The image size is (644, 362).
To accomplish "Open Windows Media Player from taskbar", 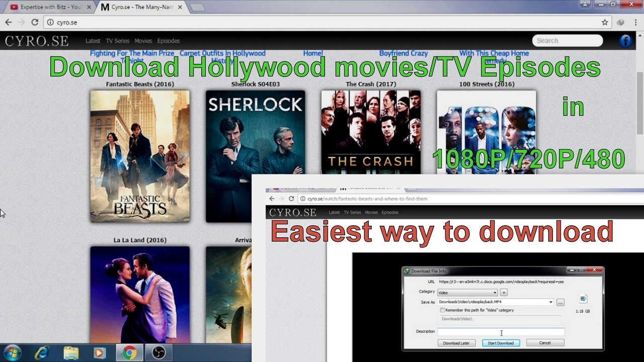I will (100, 353).
